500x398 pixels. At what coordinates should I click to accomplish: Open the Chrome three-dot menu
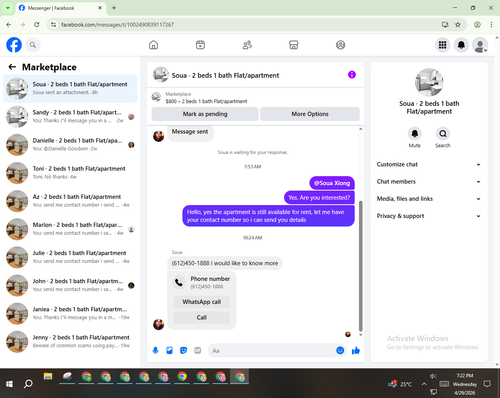(491, 24)
